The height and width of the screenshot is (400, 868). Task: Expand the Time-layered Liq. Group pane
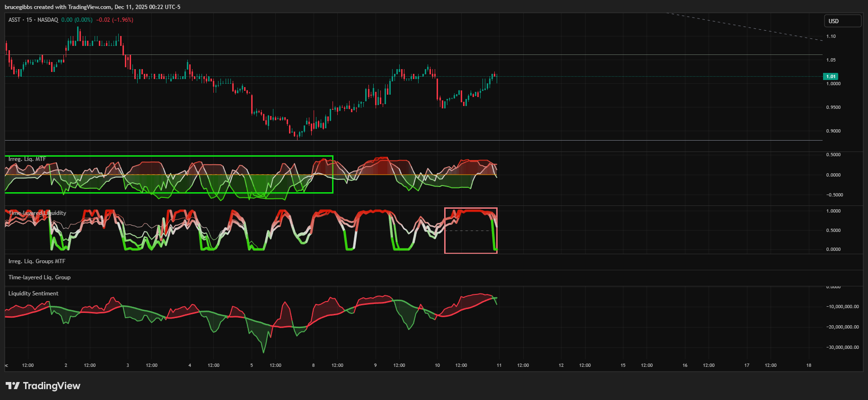point(39,277)
